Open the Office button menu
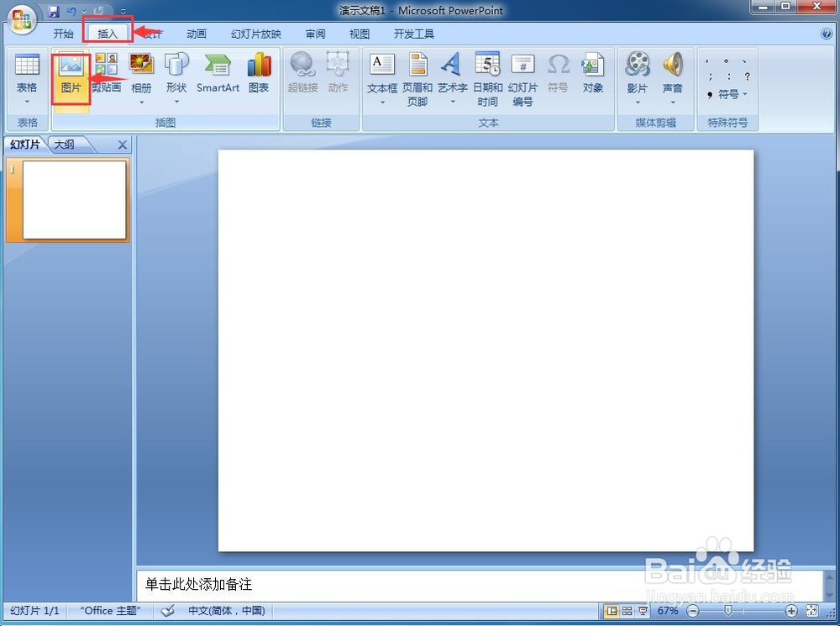840x626 pixels. coord(22,19)
